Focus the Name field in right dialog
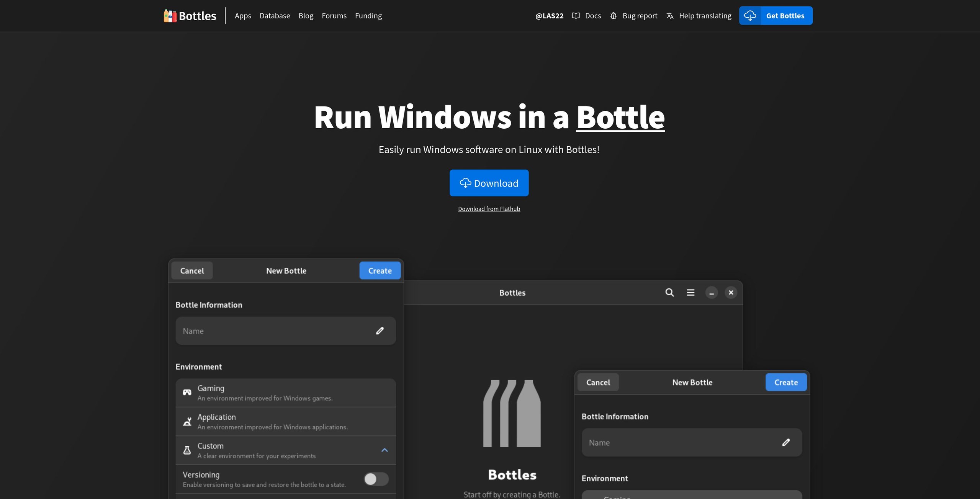 coord(692,442)
